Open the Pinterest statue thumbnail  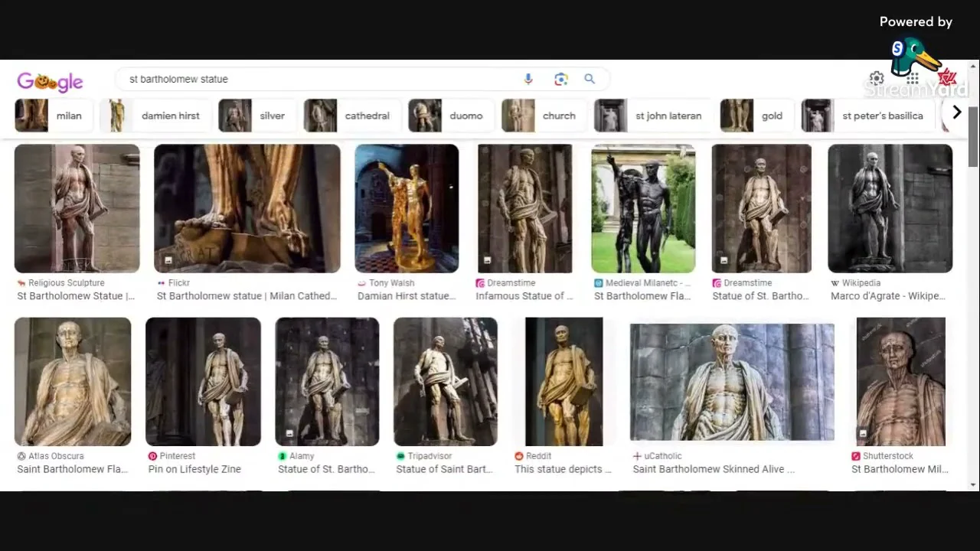(x=203, y=382)
